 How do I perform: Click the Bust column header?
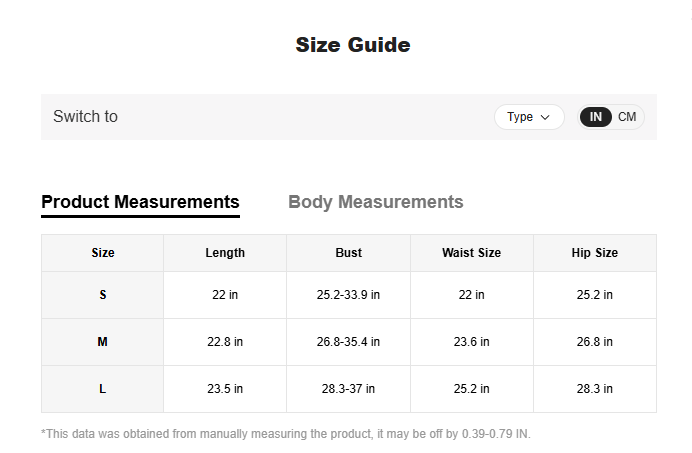coord(348,253)
